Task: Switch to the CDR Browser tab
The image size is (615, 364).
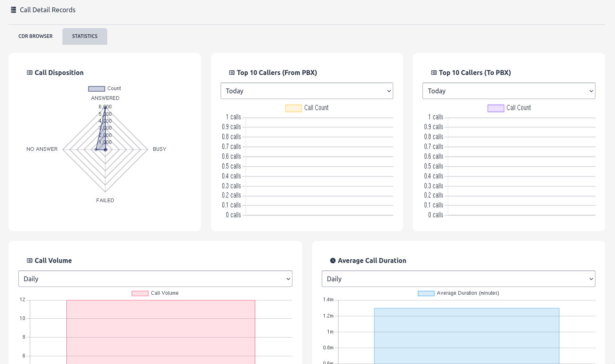Action: point(35,36)
